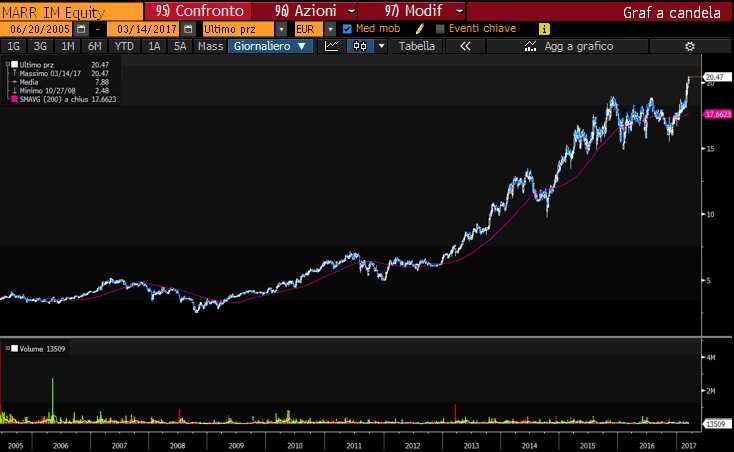Open the Tabella table view
Viewport: 734px width, 452px height.
click(x=417, y=46)
